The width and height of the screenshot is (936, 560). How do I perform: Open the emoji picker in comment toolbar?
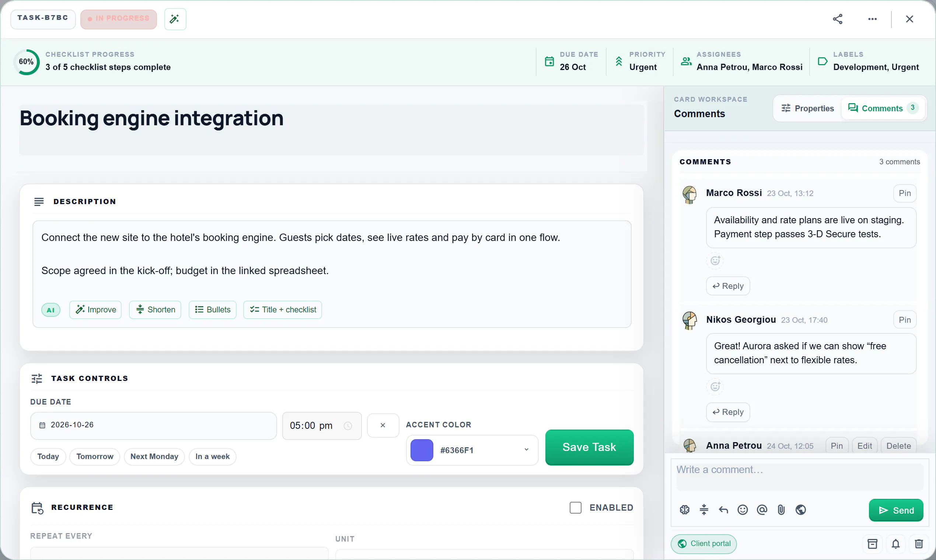(x=743, y=510)
